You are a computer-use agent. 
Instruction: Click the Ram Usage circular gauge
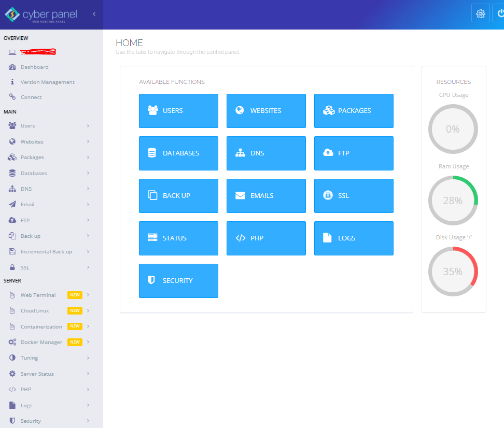pos(453,201)
